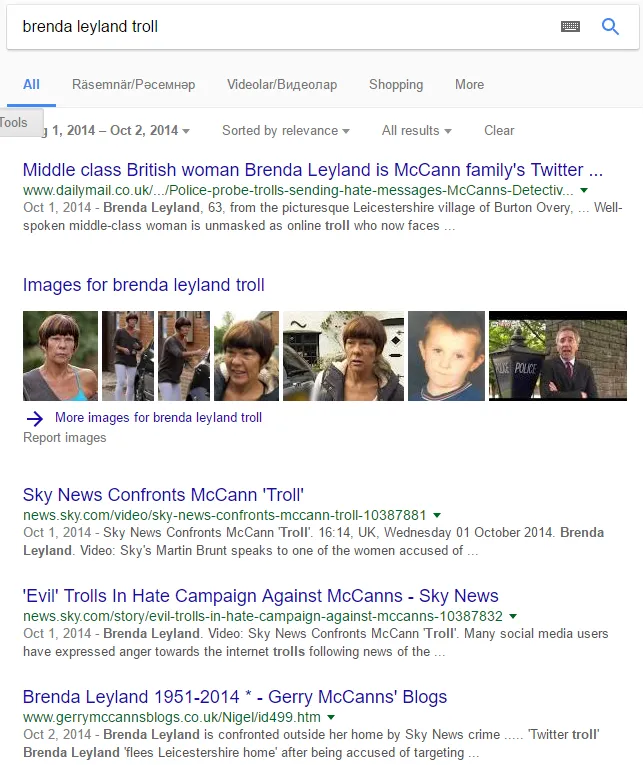Open the fifth thumbnail of woman beside cottage

pyautogui.click(x=343, y=356)
